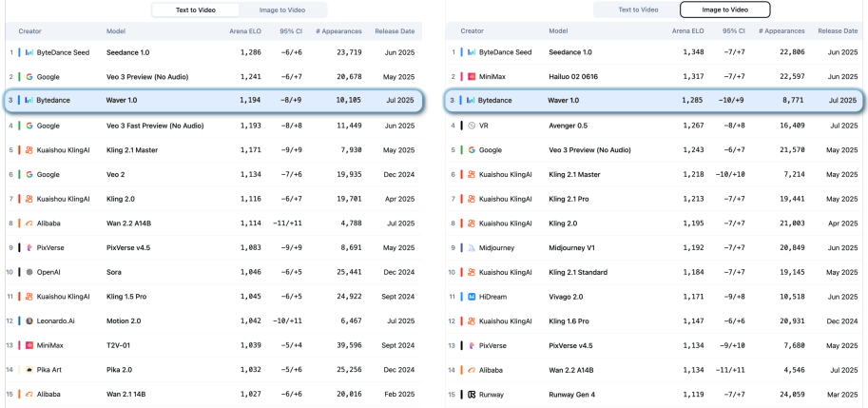
Task: Click Kuaishou logo in Kling 2.1 Pro row
Action: (472, 199)
